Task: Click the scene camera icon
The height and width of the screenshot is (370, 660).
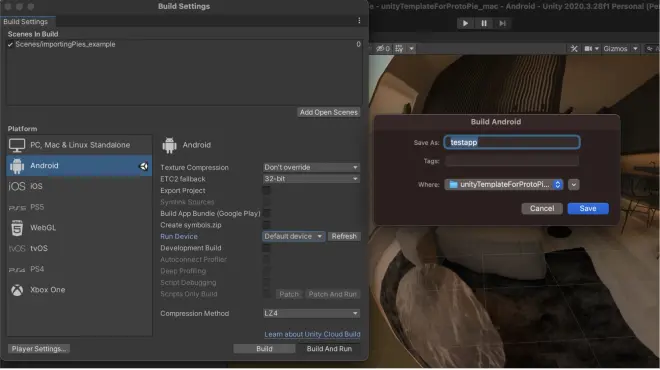Action: (588, 49)
